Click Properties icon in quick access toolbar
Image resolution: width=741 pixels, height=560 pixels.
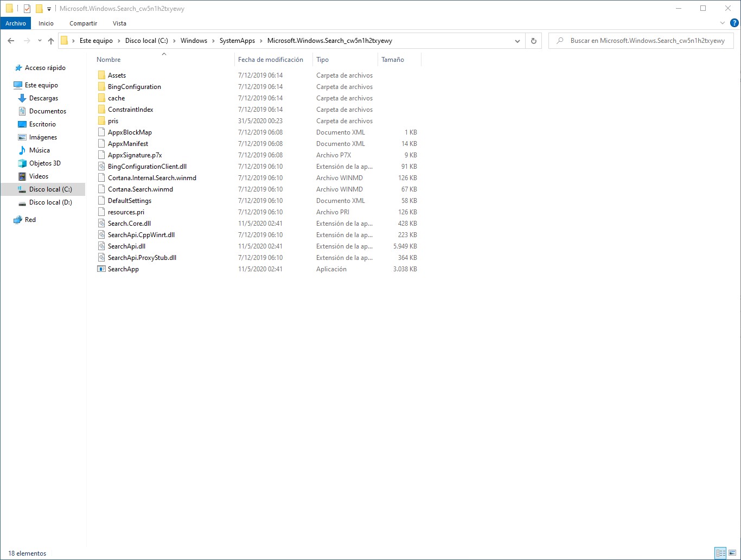[27, 9]
